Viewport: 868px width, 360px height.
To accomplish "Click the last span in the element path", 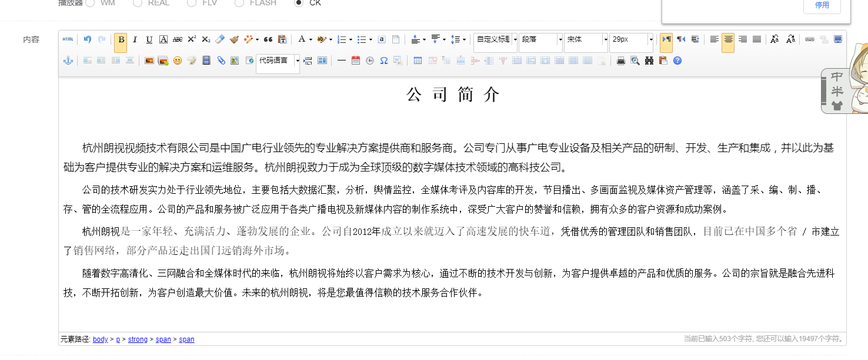I will point(186,339).
